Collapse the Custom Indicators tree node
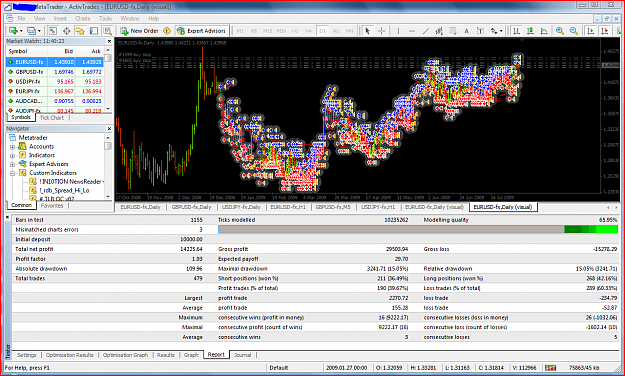 click(12, 173)
